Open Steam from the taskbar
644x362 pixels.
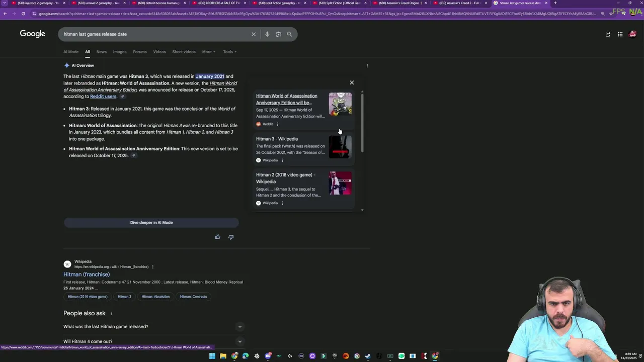point(368,356)
